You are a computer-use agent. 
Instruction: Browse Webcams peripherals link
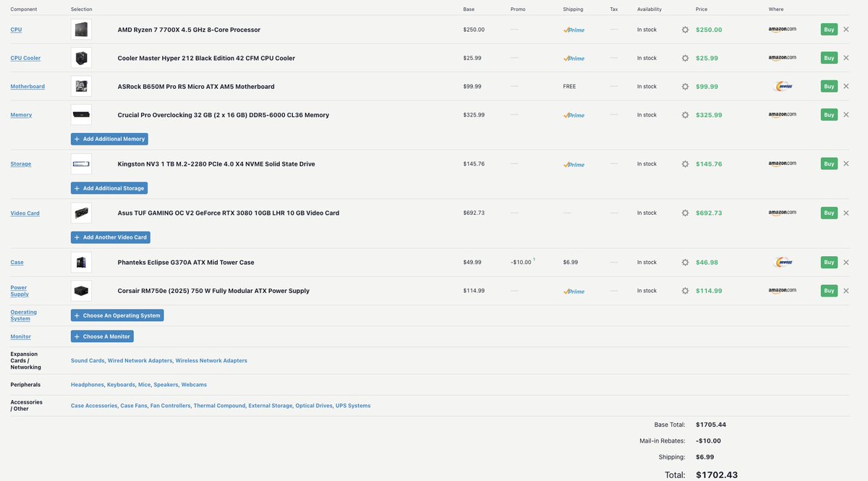(x=194, y=385)
